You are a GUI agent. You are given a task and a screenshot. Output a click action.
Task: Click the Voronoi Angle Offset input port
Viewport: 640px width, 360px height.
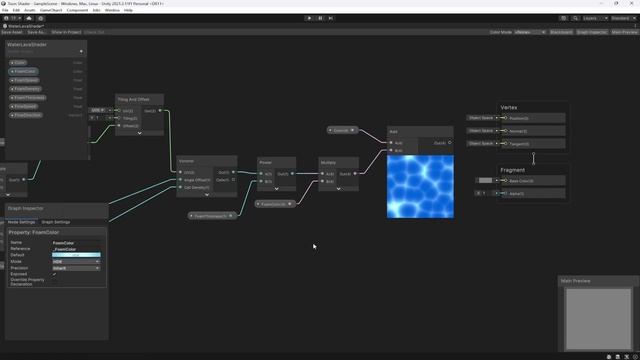[180, 180]
